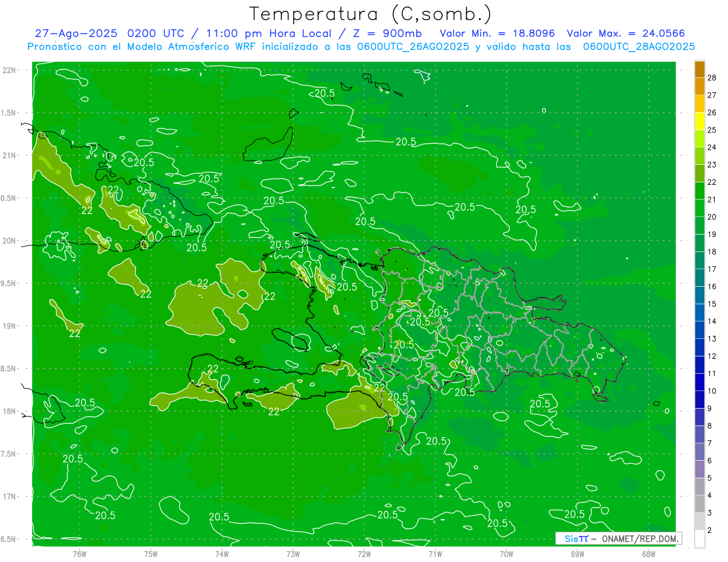The height and width of the screenshot is (562, 728).
Task: Click the '24' color scale label
Action: [712, 147]
